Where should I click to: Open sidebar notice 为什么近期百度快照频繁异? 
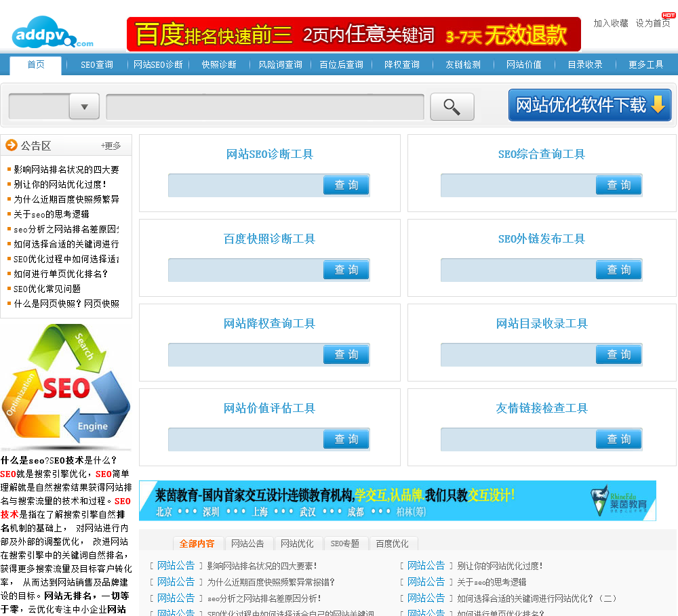[66, 199]
